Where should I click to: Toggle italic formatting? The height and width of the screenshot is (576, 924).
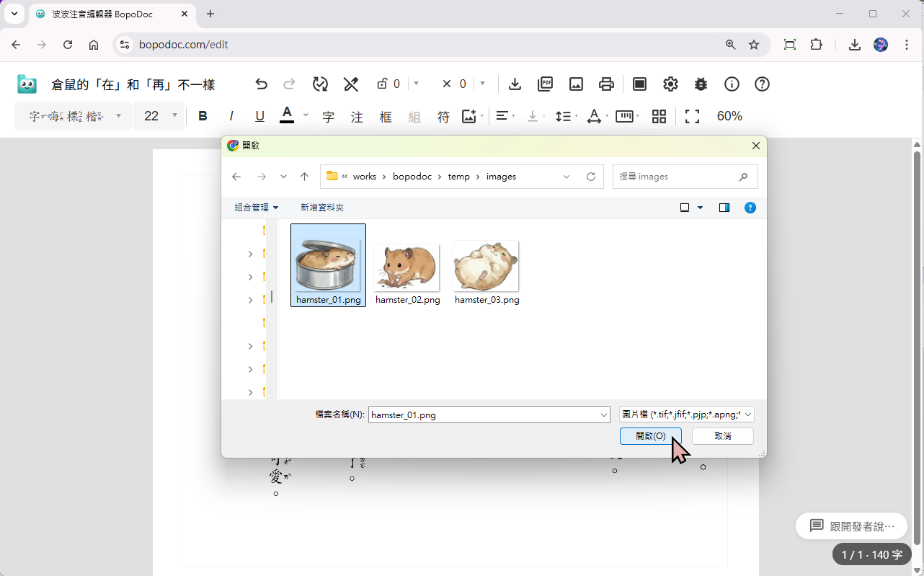(231, 116)
